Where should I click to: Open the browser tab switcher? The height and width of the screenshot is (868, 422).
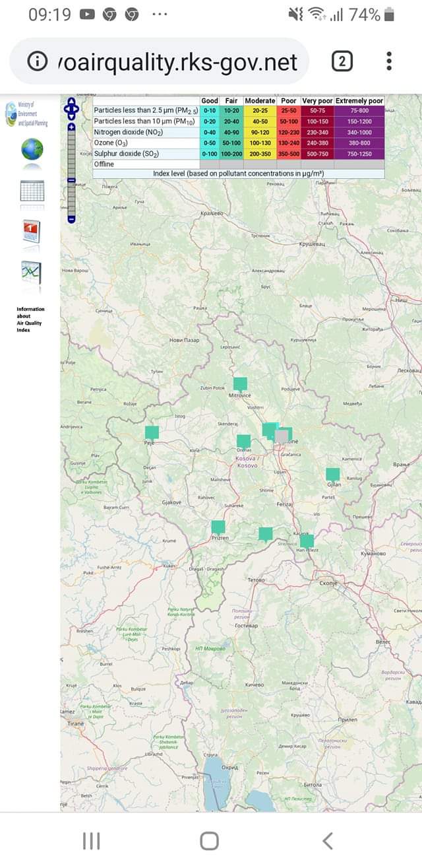point(342,61)
